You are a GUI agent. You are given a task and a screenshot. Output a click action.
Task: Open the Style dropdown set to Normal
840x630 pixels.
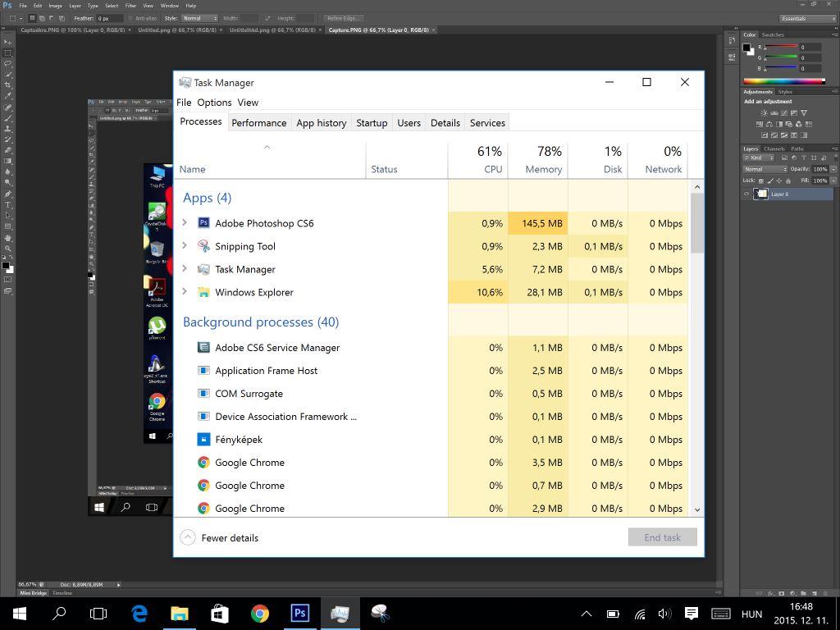coord(199,18)
